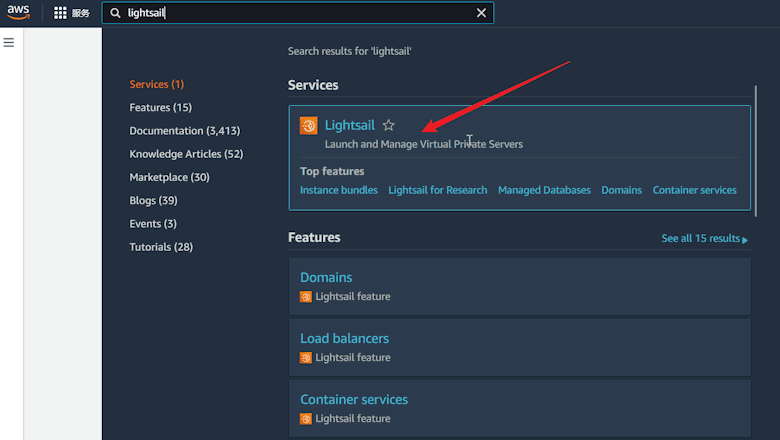Expand See all 15 results arrow
Viewport: 780px width, 440px height.
pyautogui.click(x=745, y=240)
